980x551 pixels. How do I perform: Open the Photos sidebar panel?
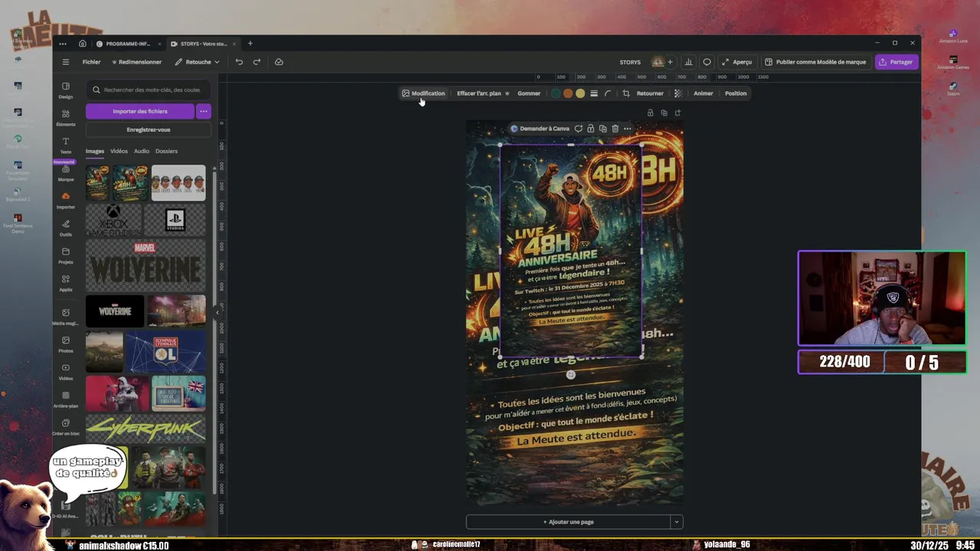(x=66, y=344)
